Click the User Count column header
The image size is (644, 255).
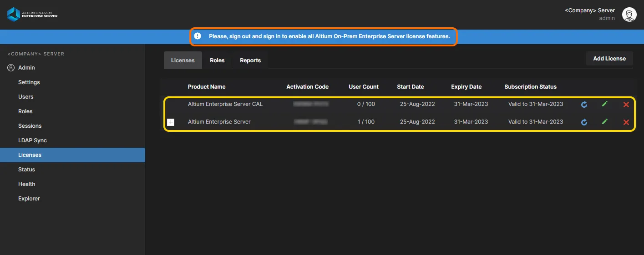(364, 87)
